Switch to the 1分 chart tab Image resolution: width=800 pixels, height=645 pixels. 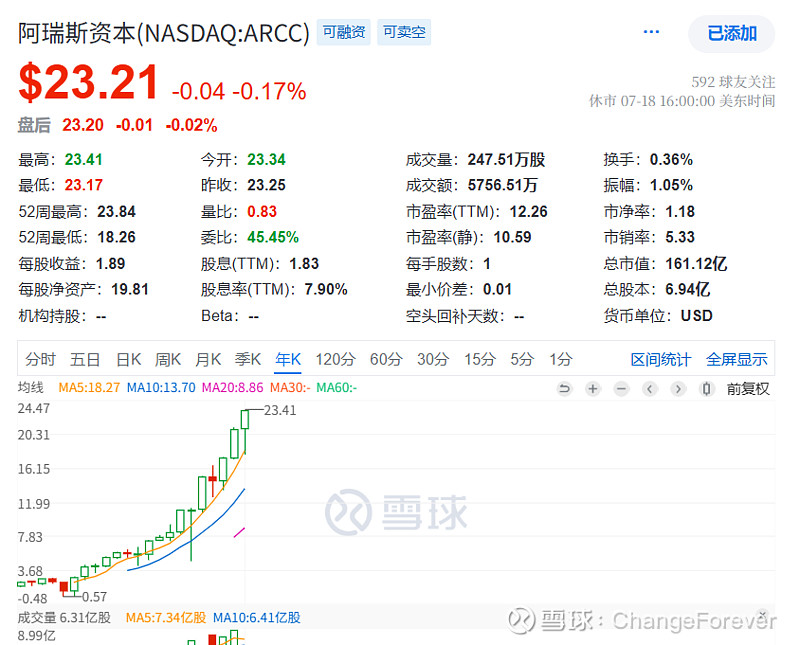tap(561, 359)
